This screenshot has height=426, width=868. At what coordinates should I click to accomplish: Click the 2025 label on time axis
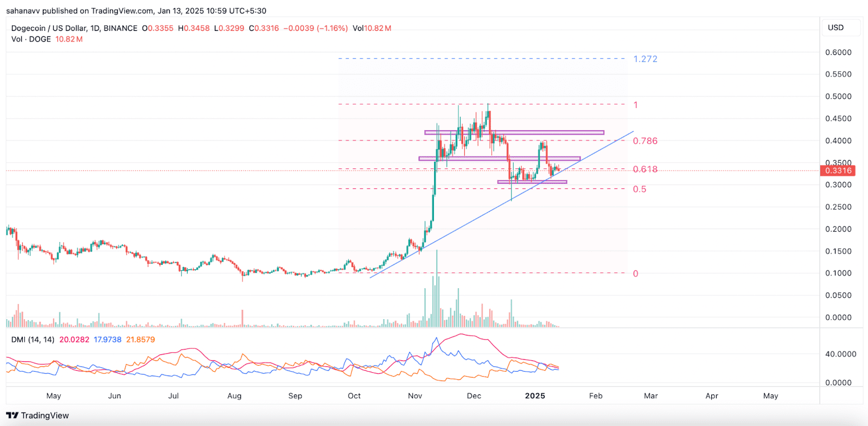[x=535, y=396]
